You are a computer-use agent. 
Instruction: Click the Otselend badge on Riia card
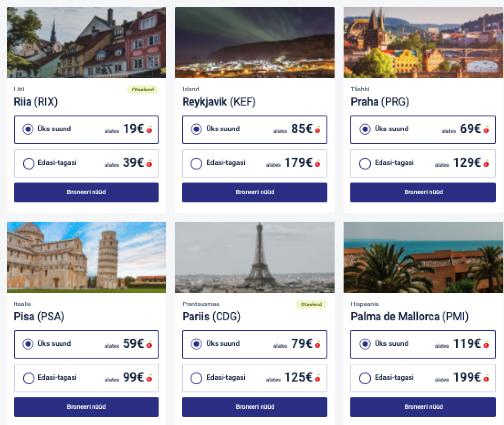click(x=143, y=90)
